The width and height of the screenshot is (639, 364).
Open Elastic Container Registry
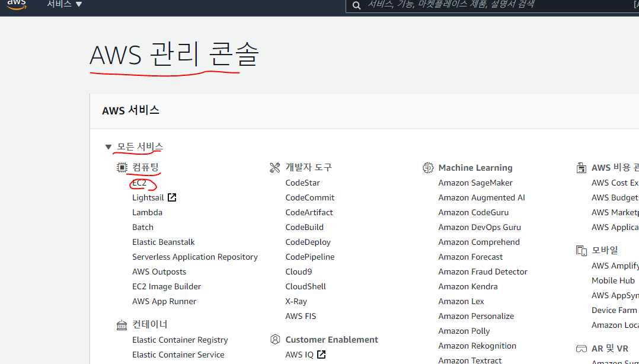point(180,340)
